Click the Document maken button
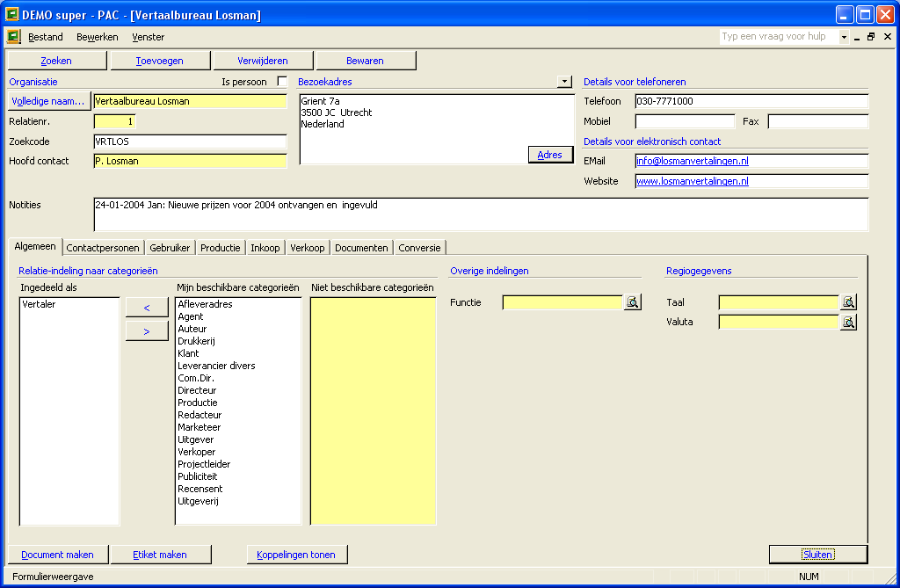 [57, 555]
